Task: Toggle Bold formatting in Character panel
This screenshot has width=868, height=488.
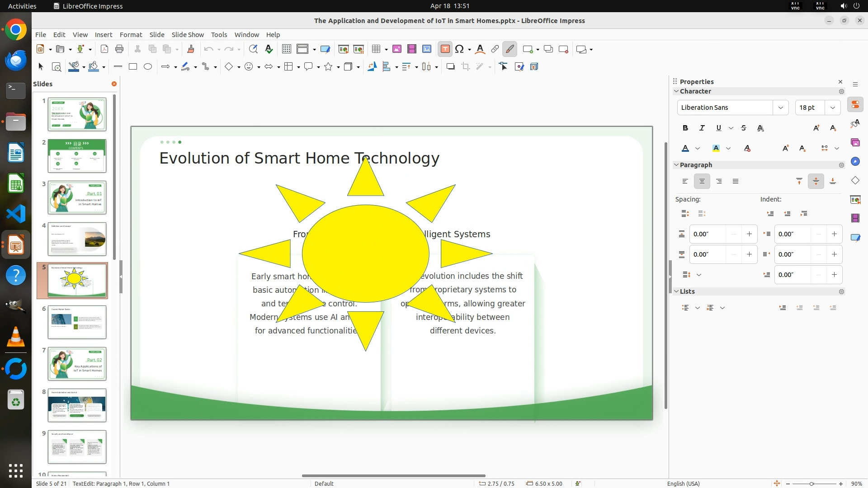Action: tap(685, 128)
